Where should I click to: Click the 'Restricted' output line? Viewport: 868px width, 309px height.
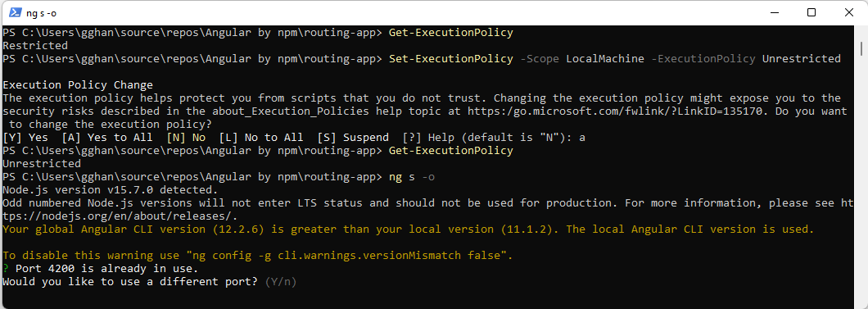point(35,45)
